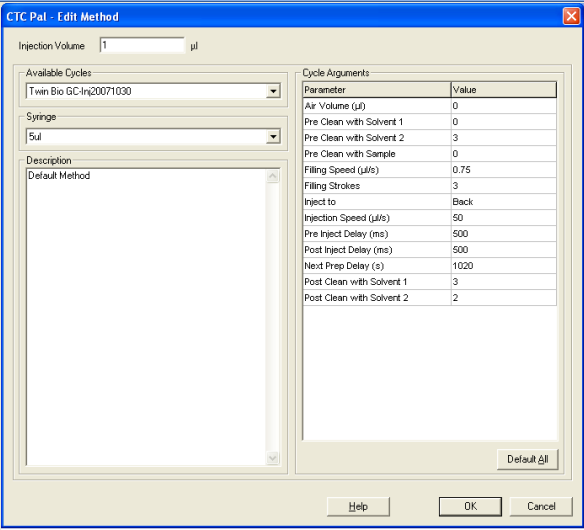Edit the Filling Speed value 0.75

pos(504,170)
